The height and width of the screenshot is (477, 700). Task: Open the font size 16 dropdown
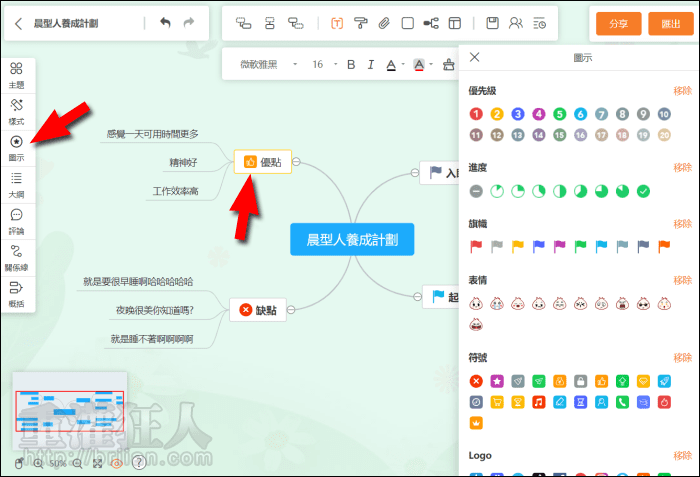324,65
